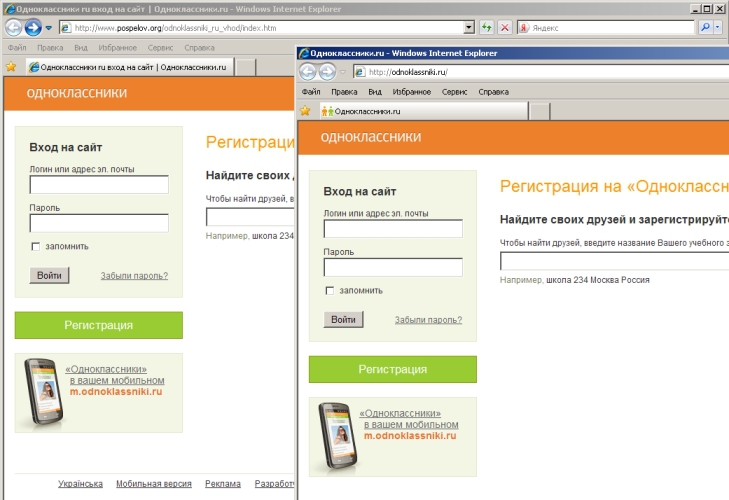Click Back arrow in back pospelov.org window
The width and height of the screenshot is (729, 500).
coord(13,28)
